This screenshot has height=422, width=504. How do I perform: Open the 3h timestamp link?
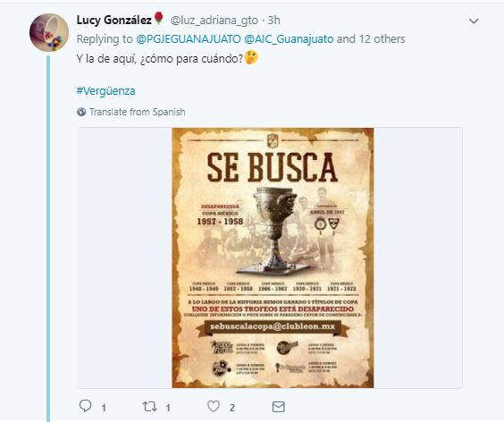point(273,20)
